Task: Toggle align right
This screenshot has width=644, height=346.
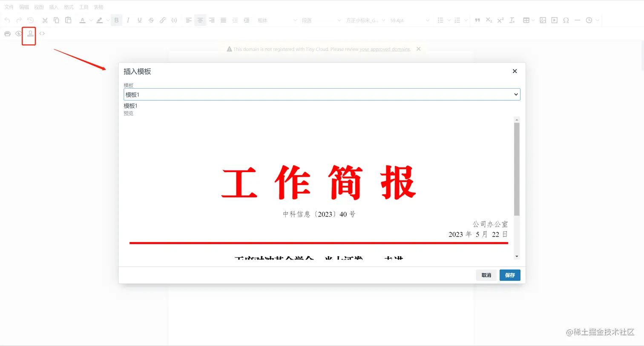Action: pyautogui.click(x=212, y=20)
